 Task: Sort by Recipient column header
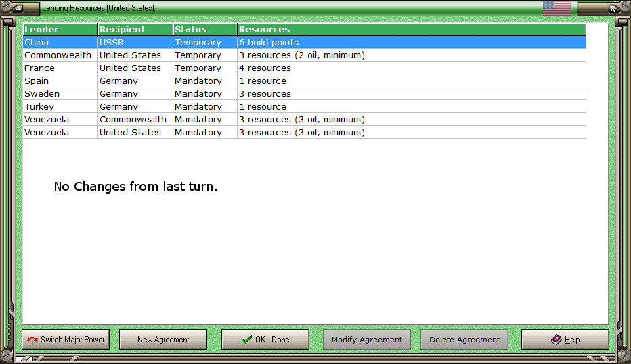135,29
